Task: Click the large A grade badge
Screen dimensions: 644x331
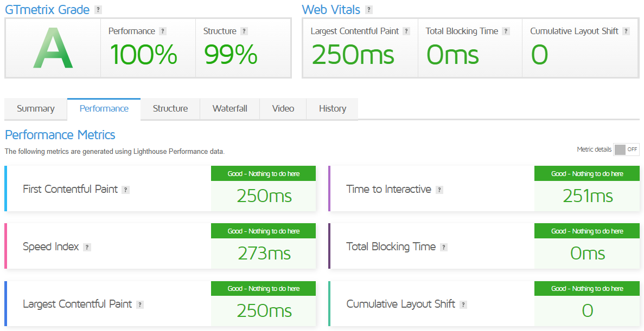Action: (x=53, y=48)
